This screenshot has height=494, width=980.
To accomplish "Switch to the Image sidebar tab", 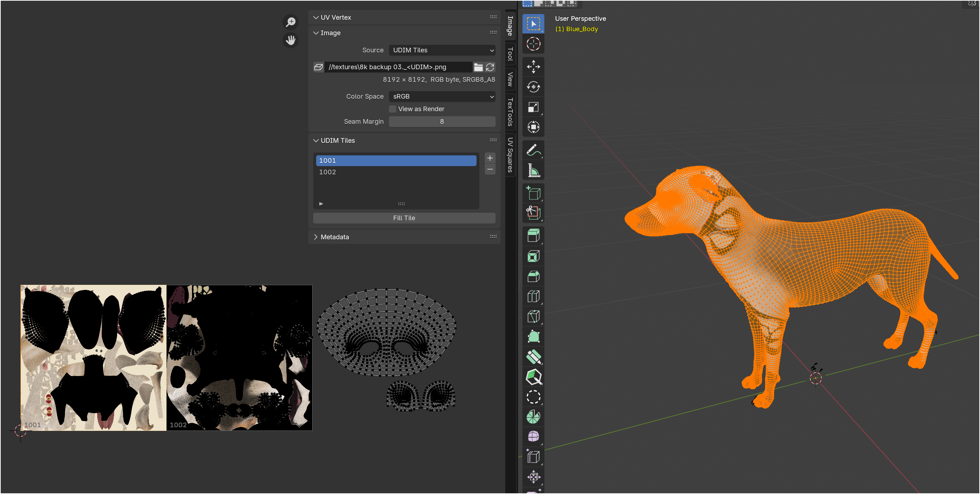I will pos(511,25).
